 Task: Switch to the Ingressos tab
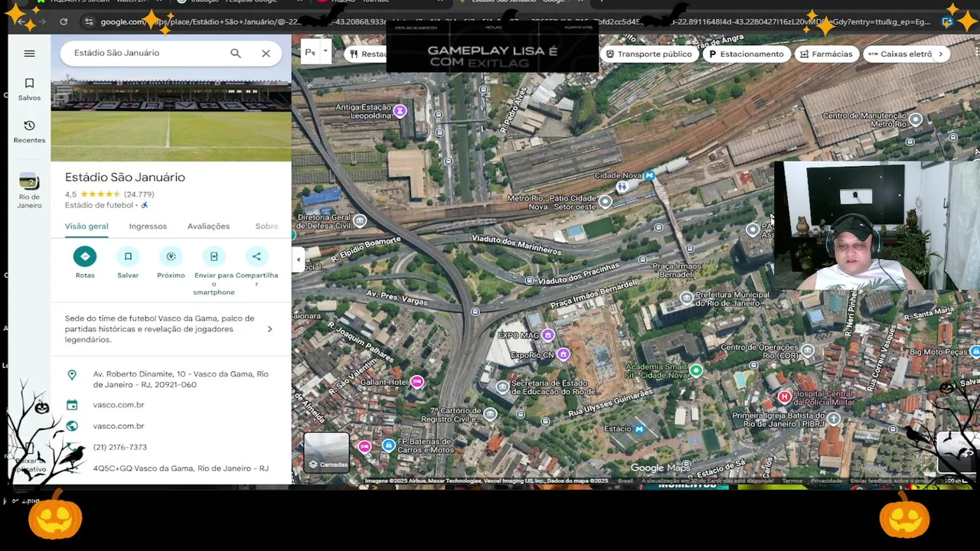[148, 227]
